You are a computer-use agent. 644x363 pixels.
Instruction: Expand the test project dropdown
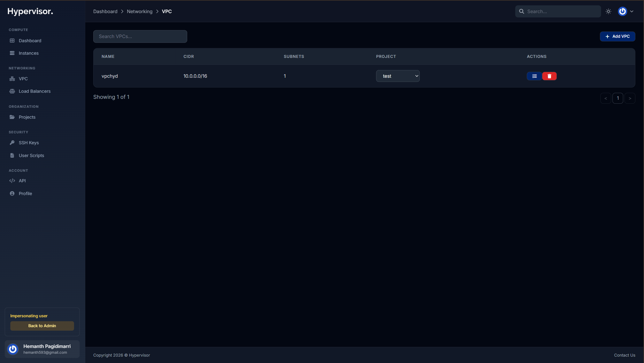coord(397,76)
